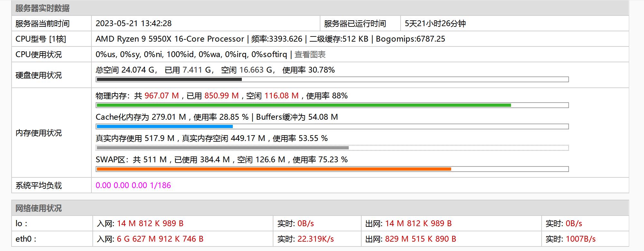Click the AMD Ryzen 9 5950X CPU model text
This screenshot has width=644, height=251.
[170, 39]
